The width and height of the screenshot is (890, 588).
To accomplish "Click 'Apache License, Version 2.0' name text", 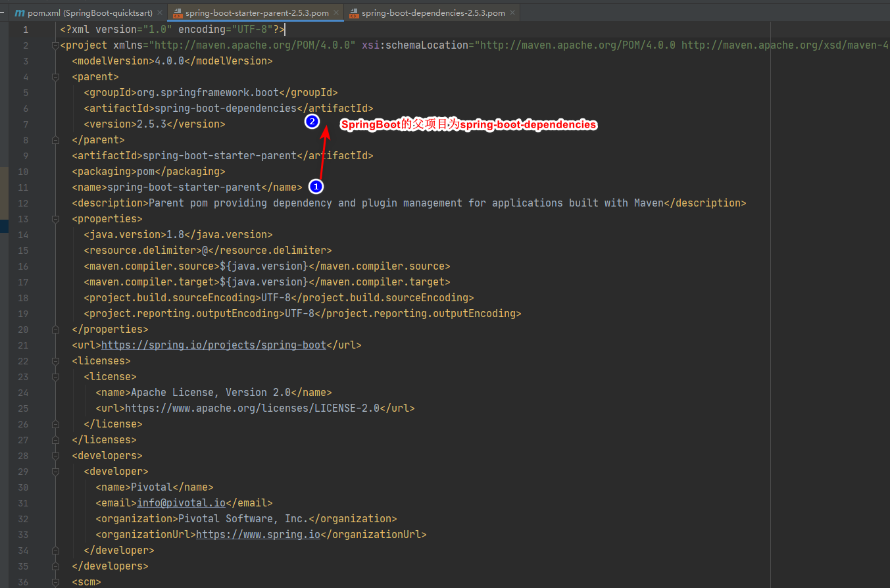I will click(210, 393).
